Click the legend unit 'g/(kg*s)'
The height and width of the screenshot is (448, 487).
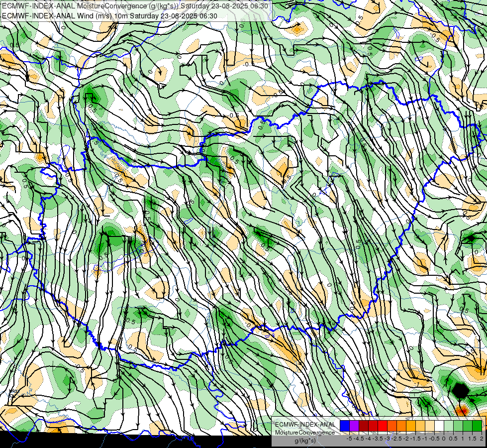click(305, 441)
